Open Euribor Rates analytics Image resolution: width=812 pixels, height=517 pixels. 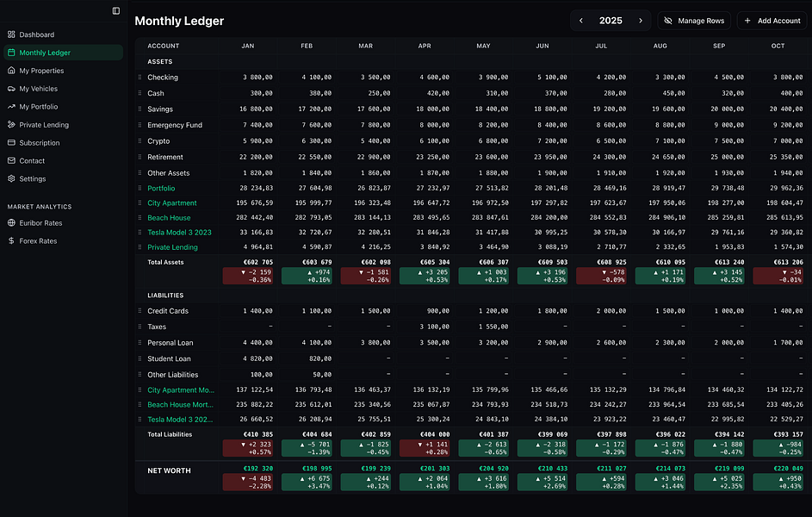pos(63,223)
